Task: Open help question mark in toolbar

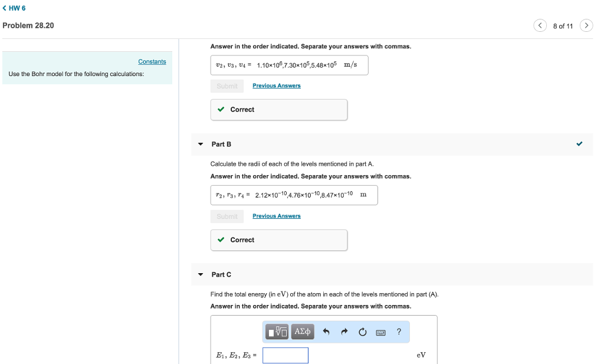Action: point(399,332)
